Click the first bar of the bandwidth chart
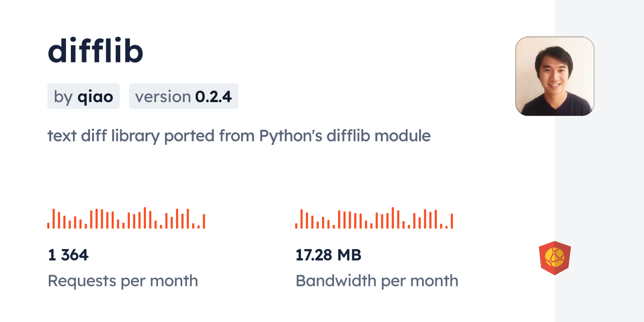644x322 pixels. tap(296, 225)
